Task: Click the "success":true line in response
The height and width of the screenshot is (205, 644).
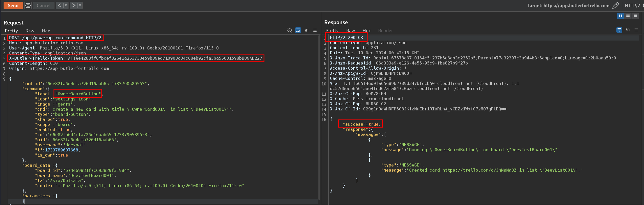Action: 362,124
